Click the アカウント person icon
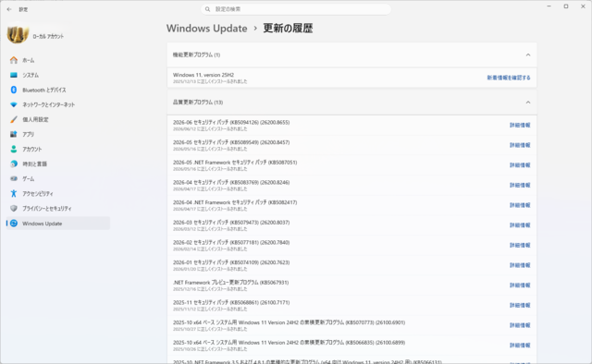592x364 pixels. (x=14, y=149)
